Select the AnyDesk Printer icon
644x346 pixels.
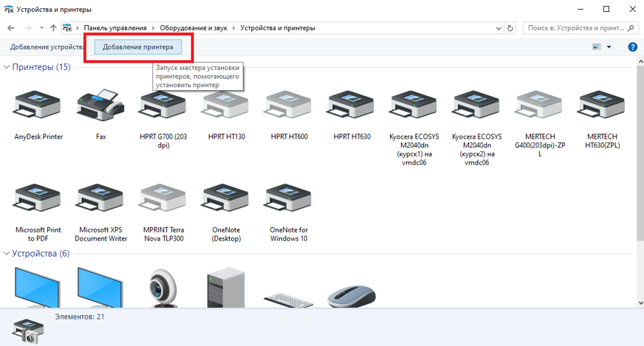click(38, 108)
